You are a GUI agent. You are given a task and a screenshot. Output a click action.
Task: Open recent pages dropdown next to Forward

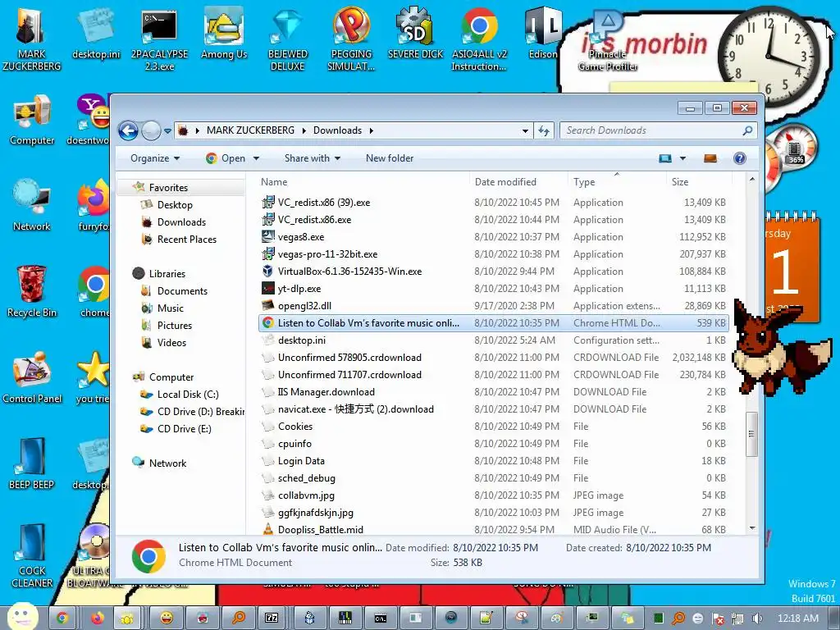click(167, 130)
